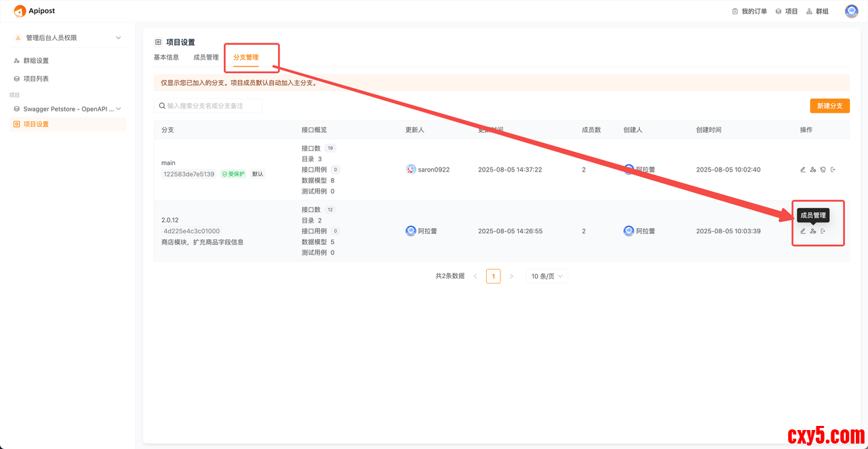Click the 新建分支 button
This screenshot has height=449, width=868.
pyautogui.click(x=829, y=106)
